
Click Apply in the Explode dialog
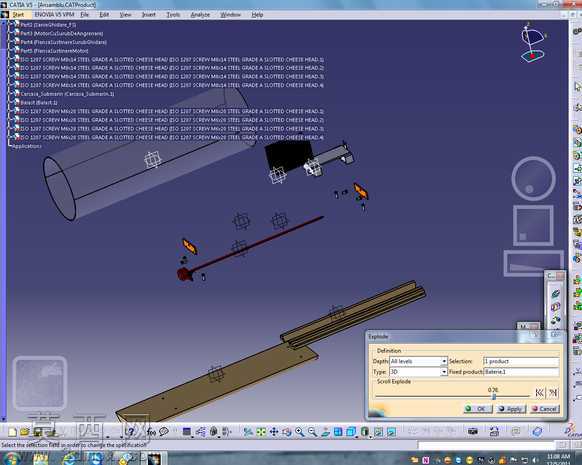point(511,409)
